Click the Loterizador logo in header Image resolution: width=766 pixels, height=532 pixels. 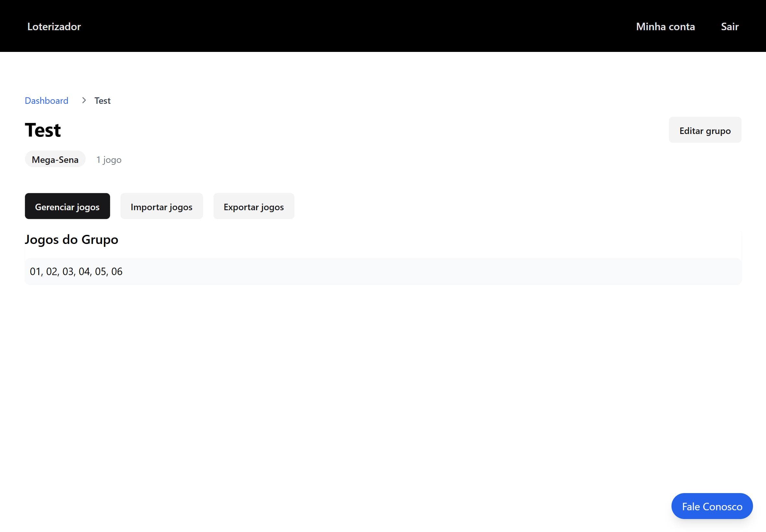pyautogui.click(x=54, y=26)
